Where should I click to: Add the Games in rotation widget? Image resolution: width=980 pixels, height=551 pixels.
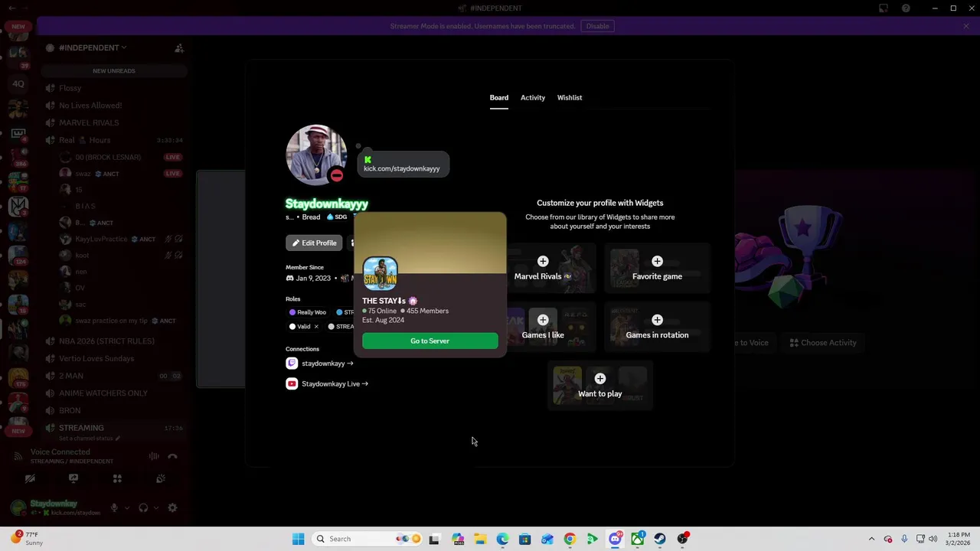pos(657,320)
